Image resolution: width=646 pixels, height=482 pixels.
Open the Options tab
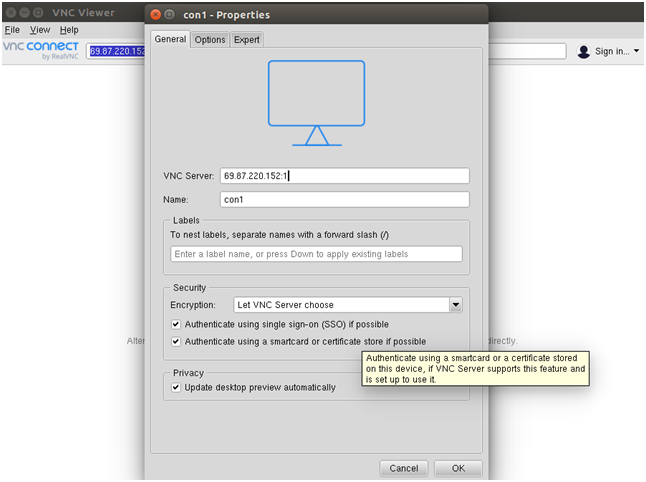tap(210, 40)
